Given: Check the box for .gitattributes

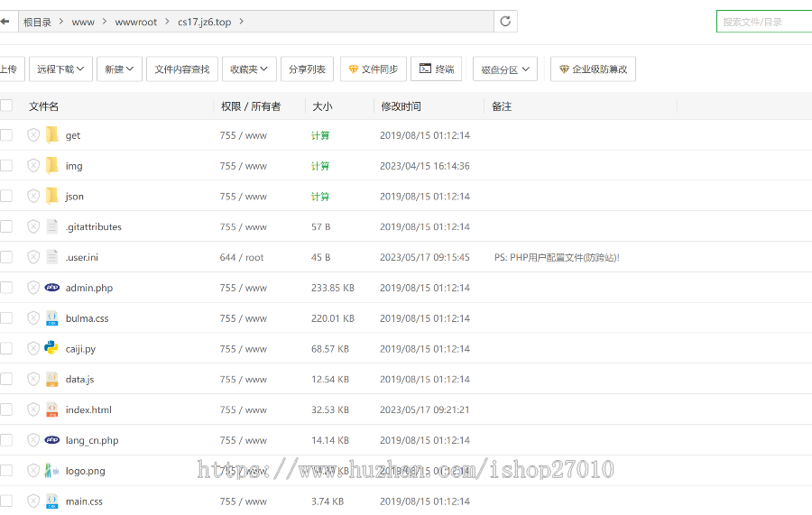Looking at the screenshot, I should 6,226.
